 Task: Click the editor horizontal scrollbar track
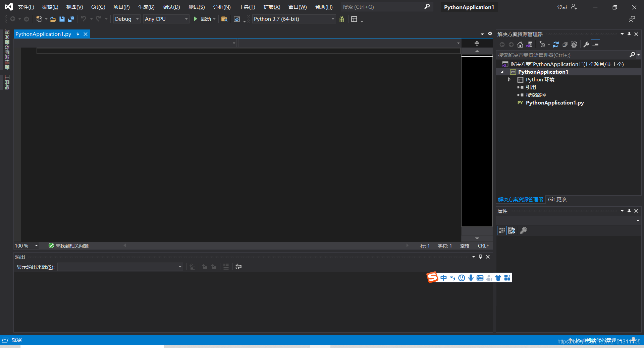point(266,246)
